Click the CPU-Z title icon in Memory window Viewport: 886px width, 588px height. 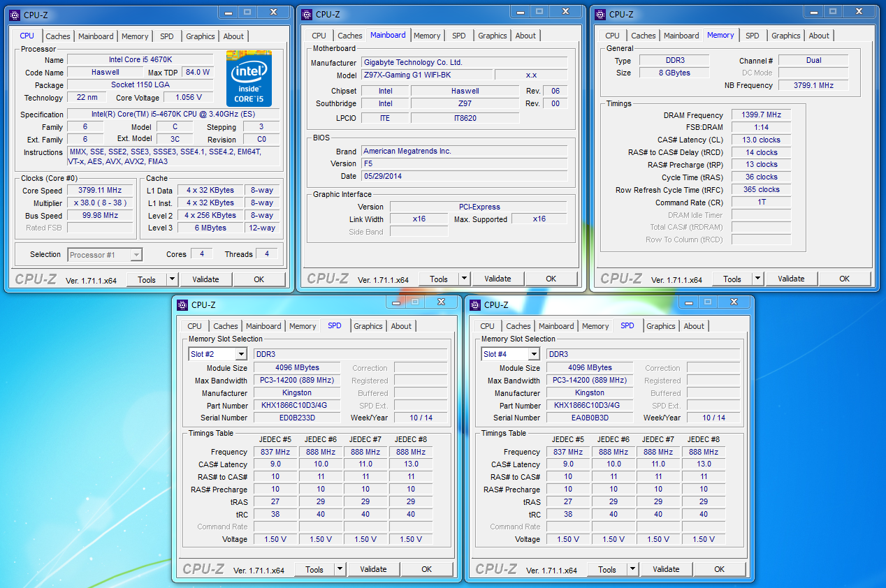pos(601,14)
